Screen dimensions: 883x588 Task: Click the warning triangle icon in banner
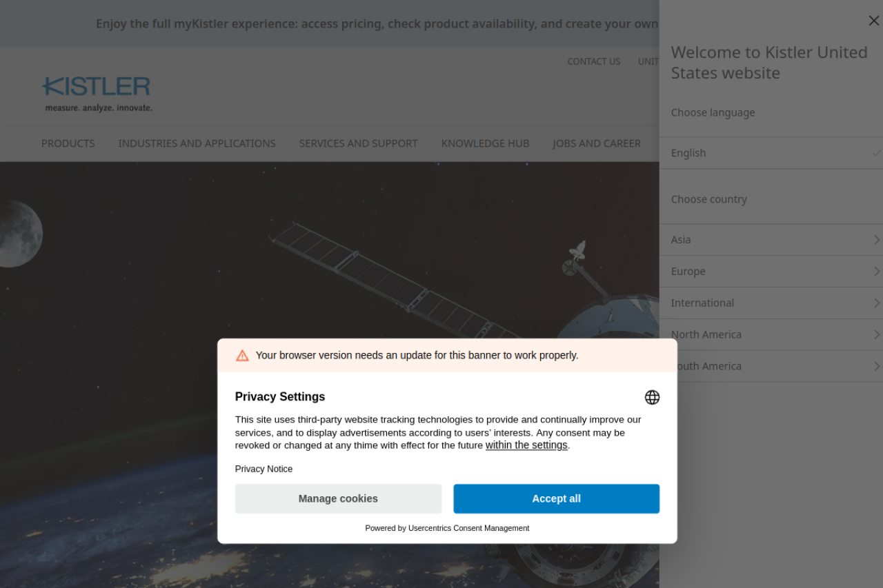tap(242, 356)
